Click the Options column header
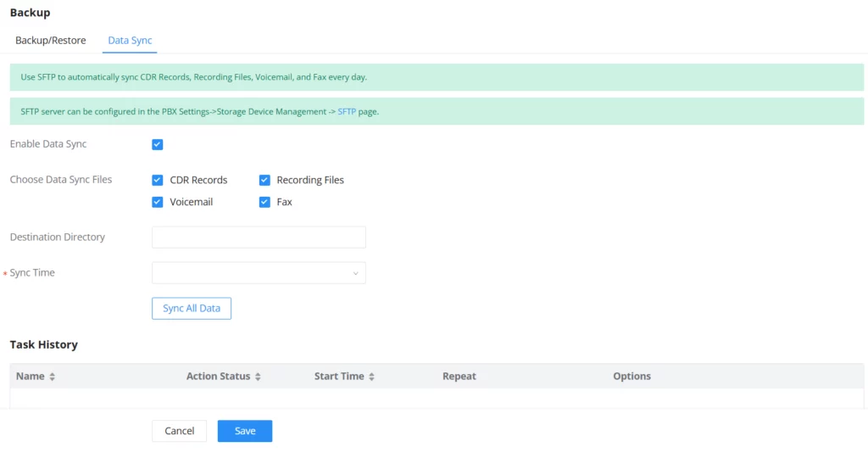The width and height of the screenshot is (868, 464). tap(632, 376)
